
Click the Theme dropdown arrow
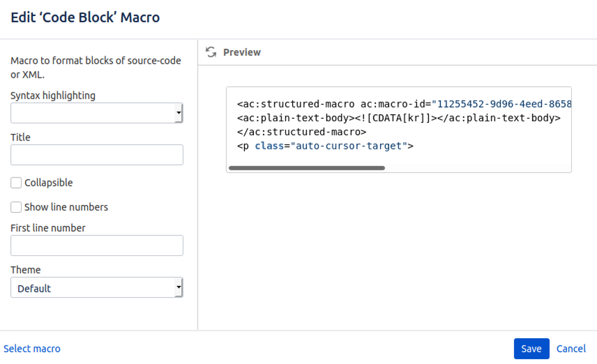click(x=179, y=288)
